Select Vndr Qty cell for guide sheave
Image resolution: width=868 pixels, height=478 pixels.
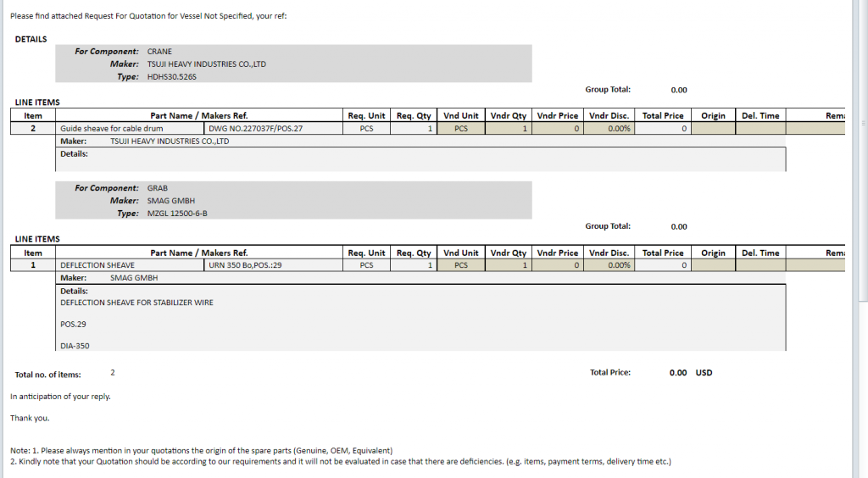[x=509, y=129]
